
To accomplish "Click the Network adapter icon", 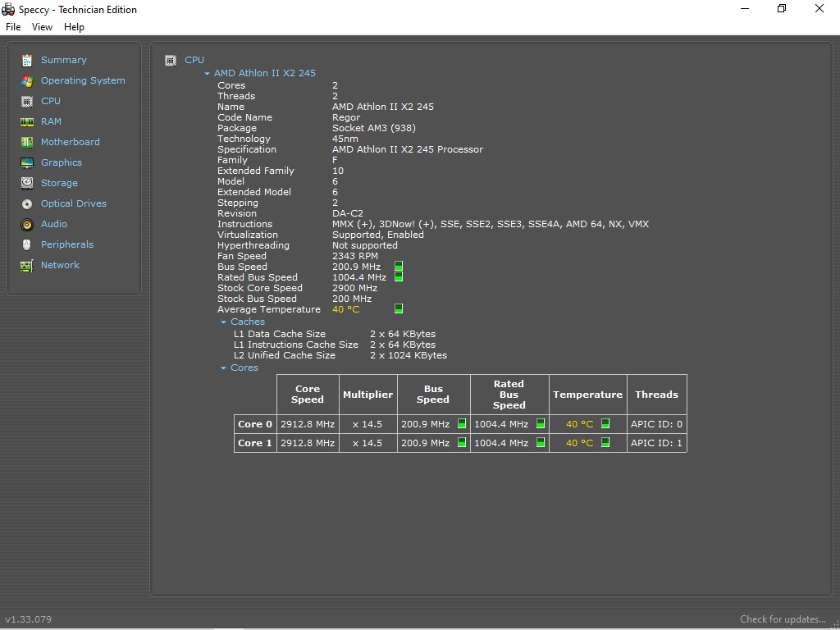I will tap(27, 265).
